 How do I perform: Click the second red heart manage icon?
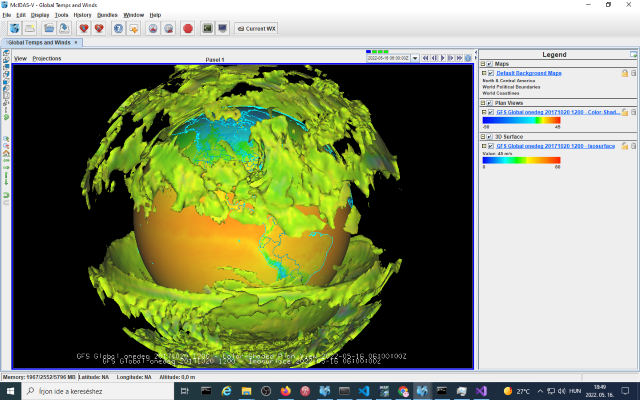pos(99,29)
